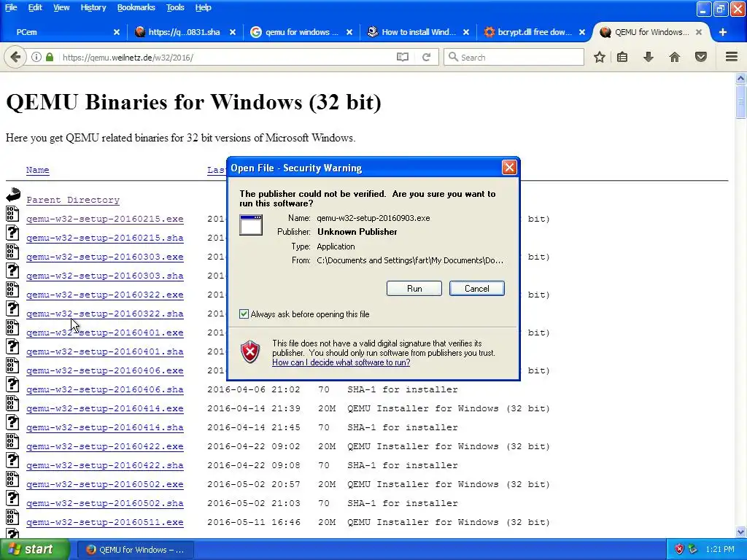
Task: Open the Bookmarks menu
Action: click(x=136, y=7)
